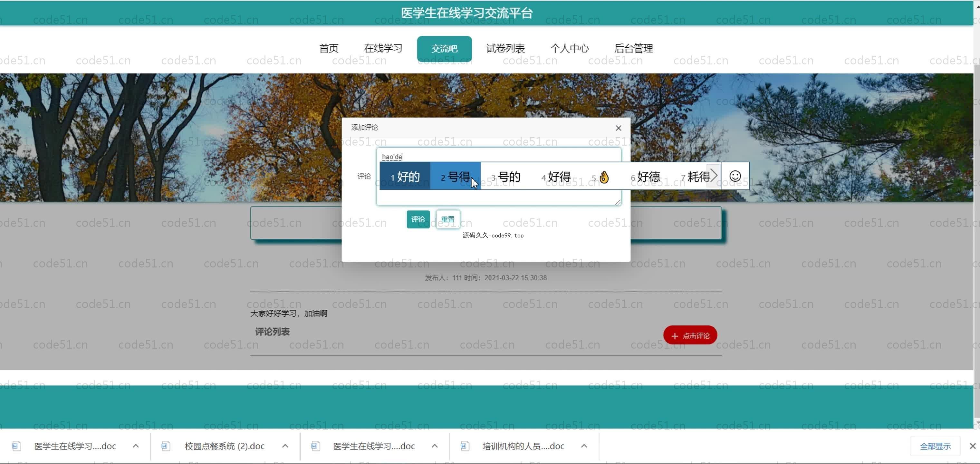
Task: Open the 交流吧 tab
Action: click(x=444, y=49)
